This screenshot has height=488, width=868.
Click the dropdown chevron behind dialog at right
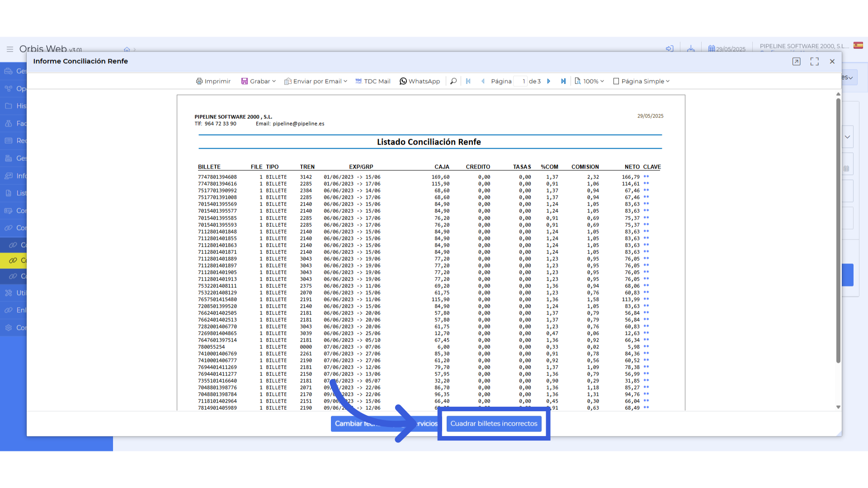[x=847, y=137]
